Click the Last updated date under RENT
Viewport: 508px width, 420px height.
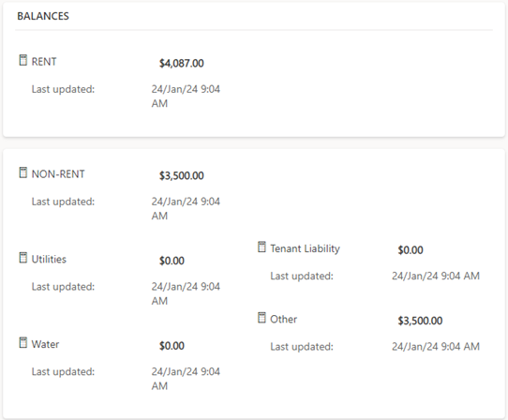coord(186,97)
